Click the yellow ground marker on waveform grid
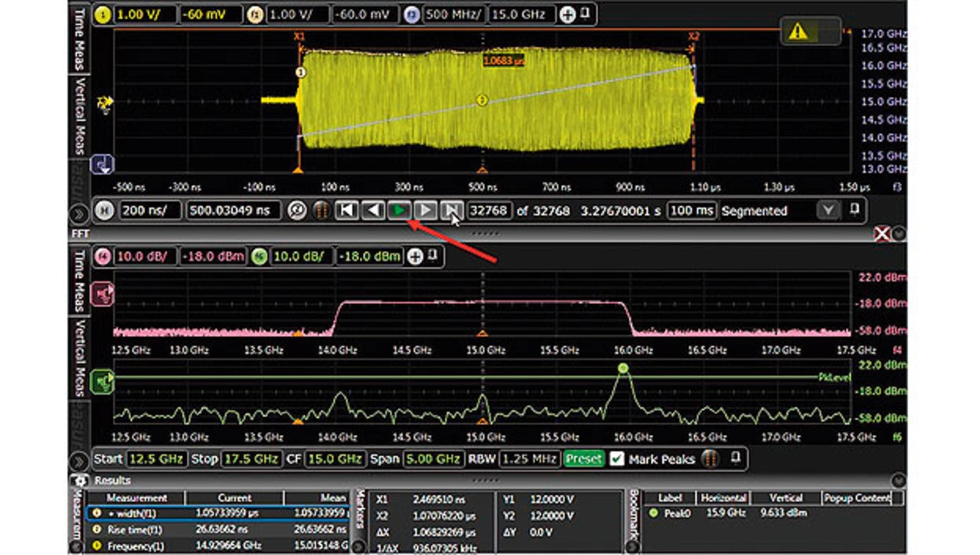The width and height of the screenshot is (980, 555). 104,101
